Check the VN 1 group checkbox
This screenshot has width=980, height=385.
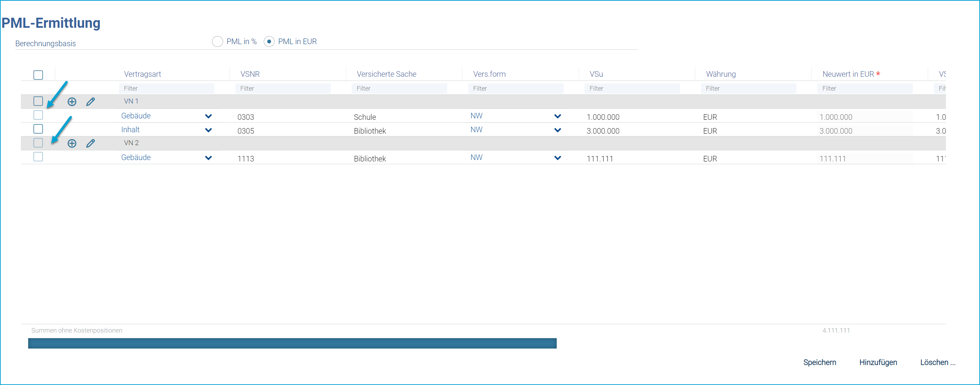tap(38, 101)
